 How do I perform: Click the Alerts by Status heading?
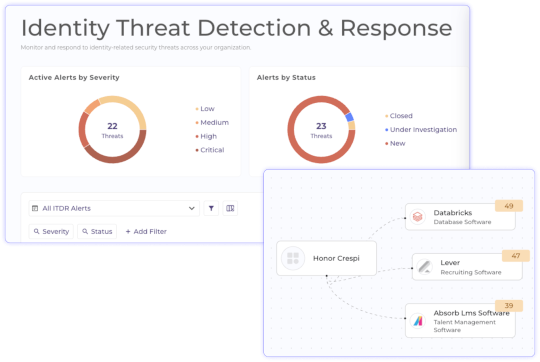coord(286,77)
